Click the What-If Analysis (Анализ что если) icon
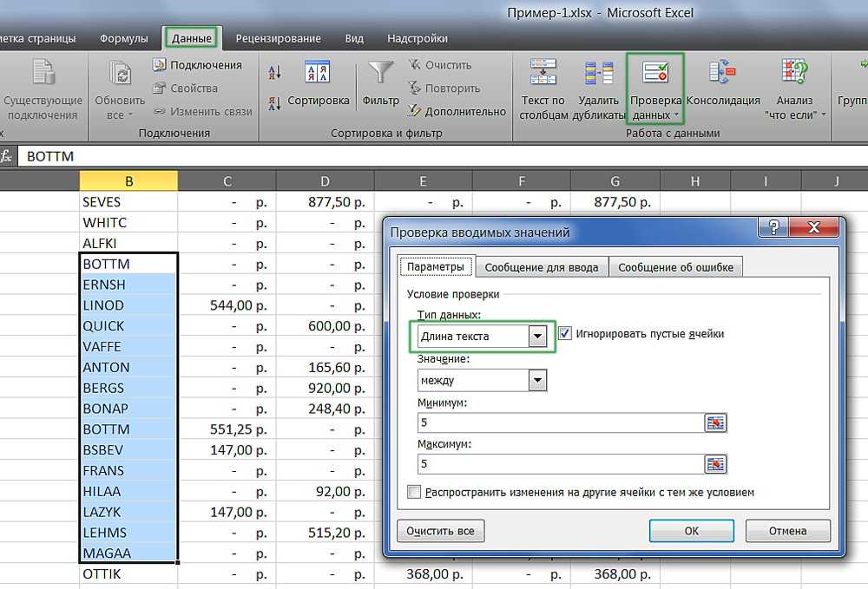This screenshot has width=868, height=589. click(793, 75)
